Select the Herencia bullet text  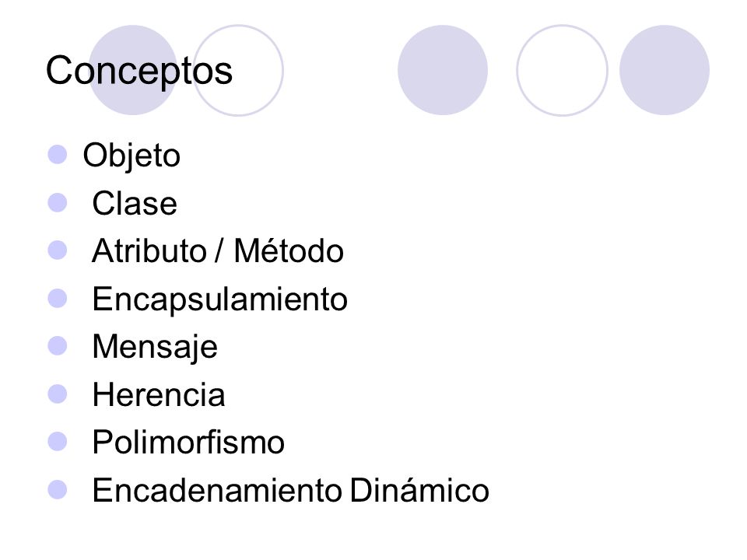point(159,394)
